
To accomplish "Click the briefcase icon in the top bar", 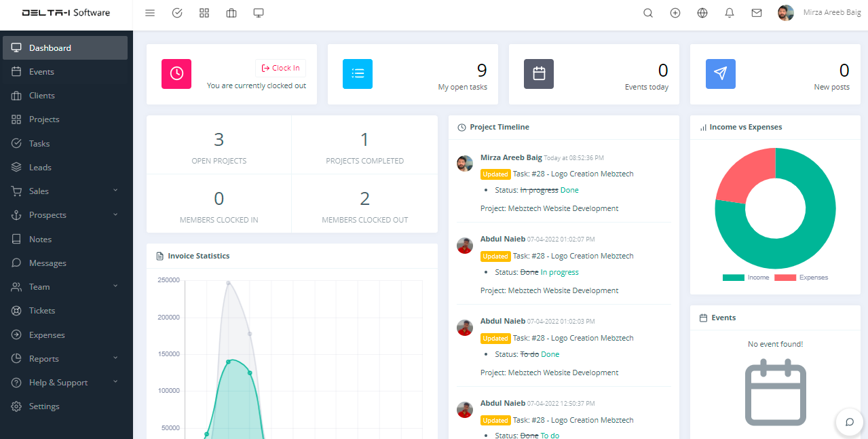I will pyautogui.click(x=231, y=13).
